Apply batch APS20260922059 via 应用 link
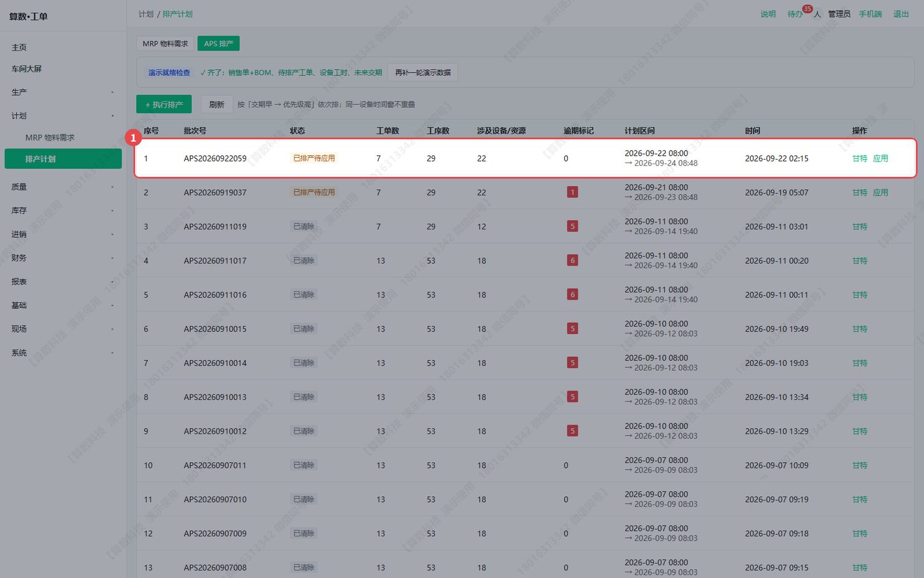 tap(880, 158)
